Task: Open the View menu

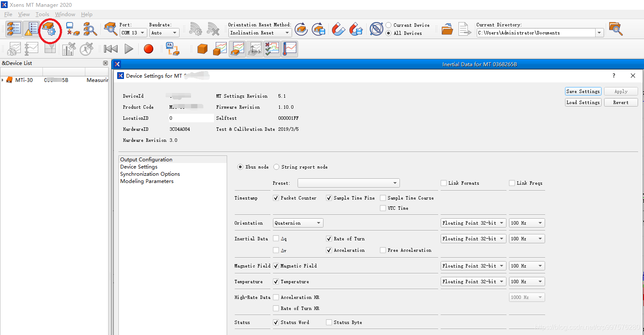Action: (24, 14)
